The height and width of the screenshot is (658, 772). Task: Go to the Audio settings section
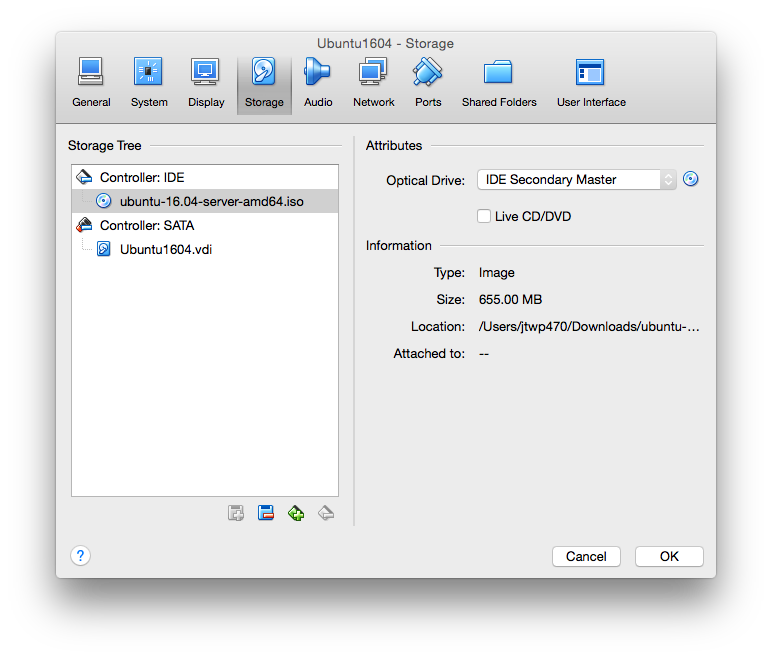(x=318, y=82)
